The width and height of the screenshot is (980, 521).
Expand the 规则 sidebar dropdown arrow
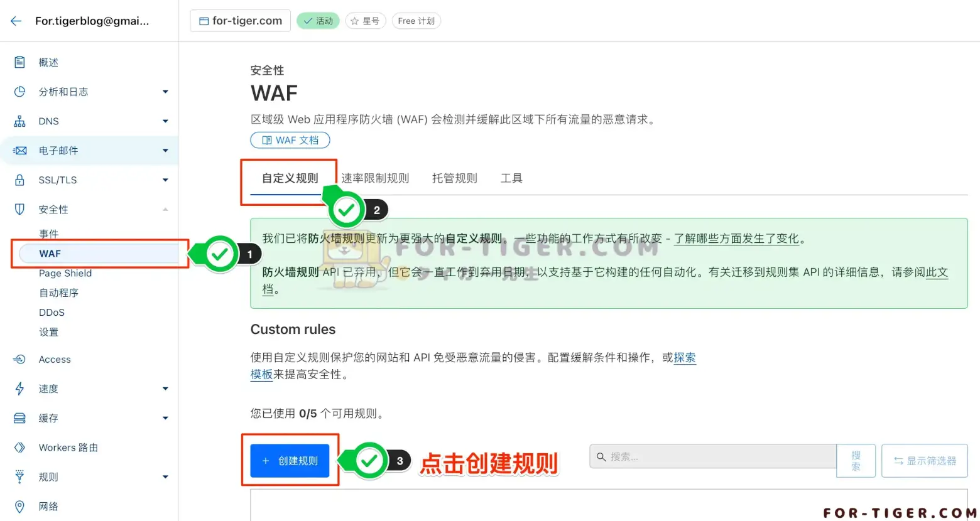pyautogui.click(x=165, y=477)
